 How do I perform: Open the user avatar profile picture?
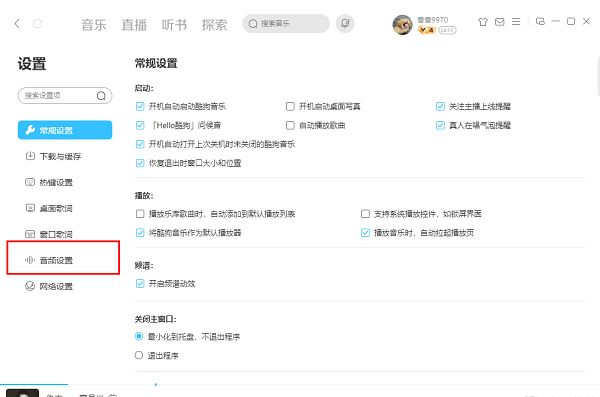tap(403, 25)
